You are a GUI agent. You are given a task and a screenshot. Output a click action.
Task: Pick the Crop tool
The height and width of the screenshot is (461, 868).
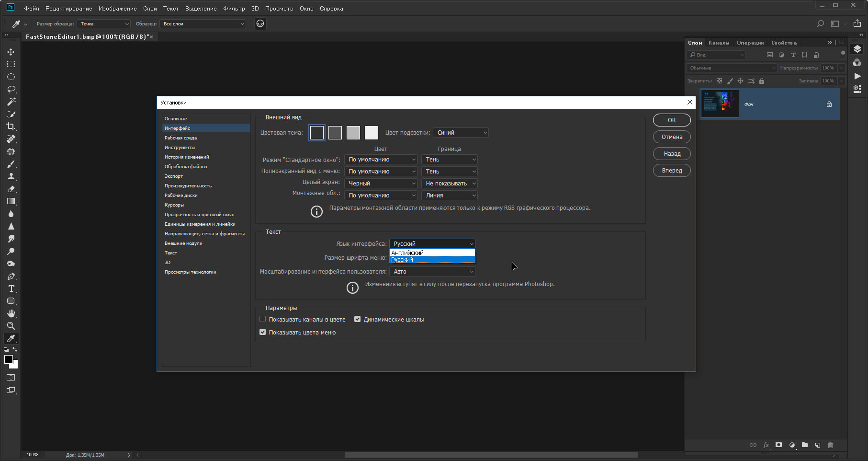11,127
